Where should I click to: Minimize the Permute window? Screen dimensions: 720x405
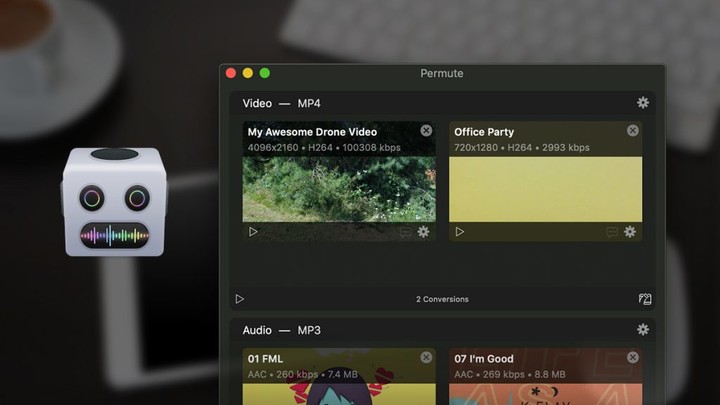[248, 73]
